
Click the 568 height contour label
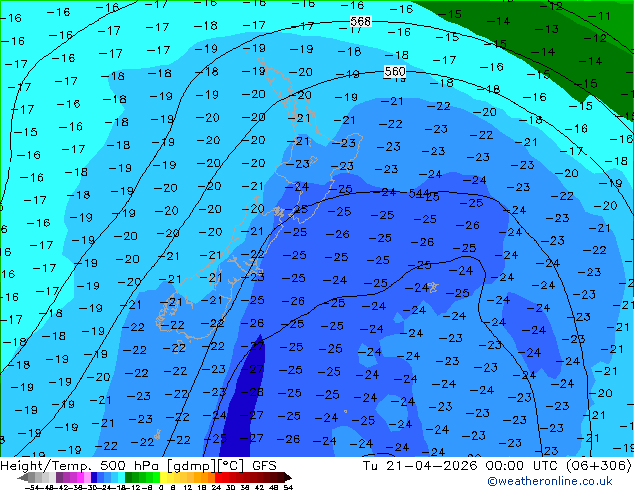[360, 21]
